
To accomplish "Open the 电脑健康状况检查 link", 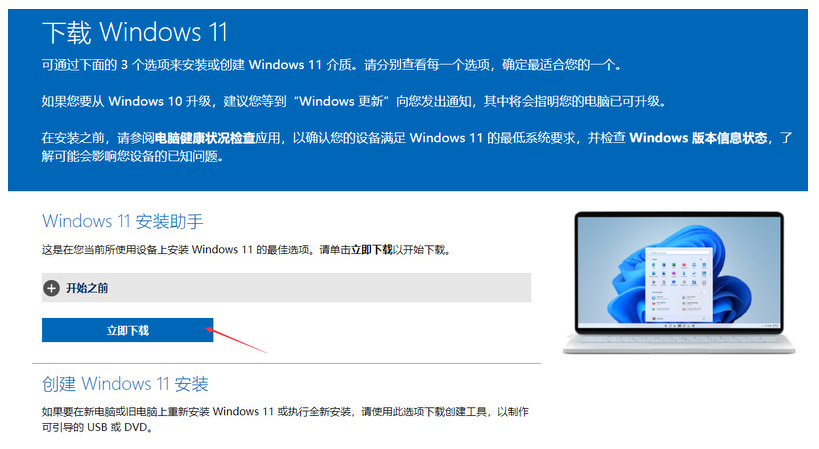I will click(205, 138).
